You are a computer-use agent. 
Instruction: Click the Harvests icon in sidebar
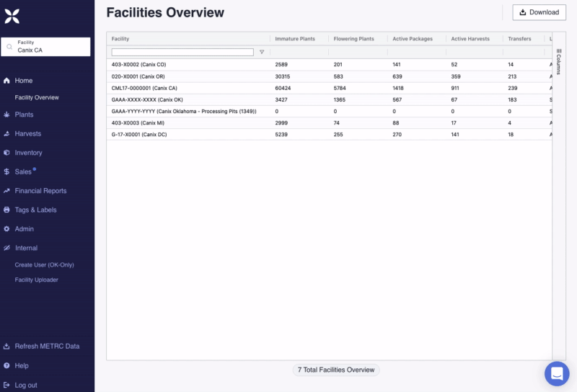pos(6,133)
